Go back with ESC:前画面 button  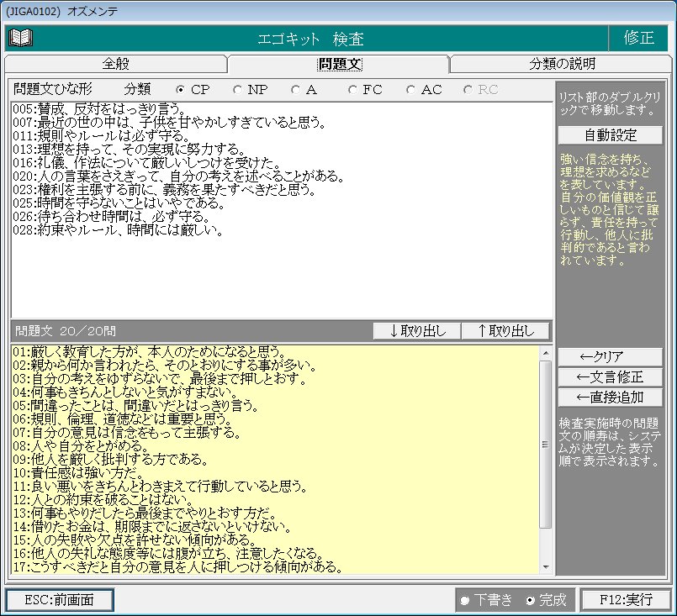coord(59,600)
